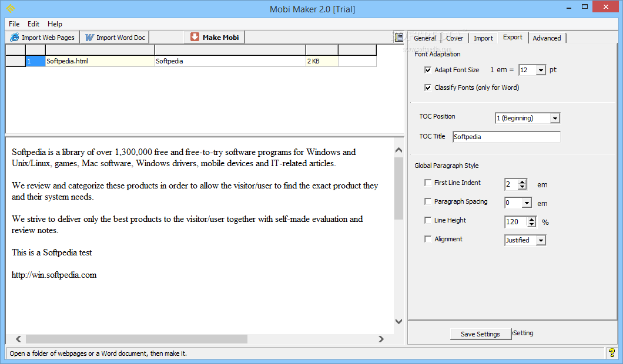Enable Paragraph Spacing checkbox
The width and height of the screenshot is (623, 364).
click(428, 201)
